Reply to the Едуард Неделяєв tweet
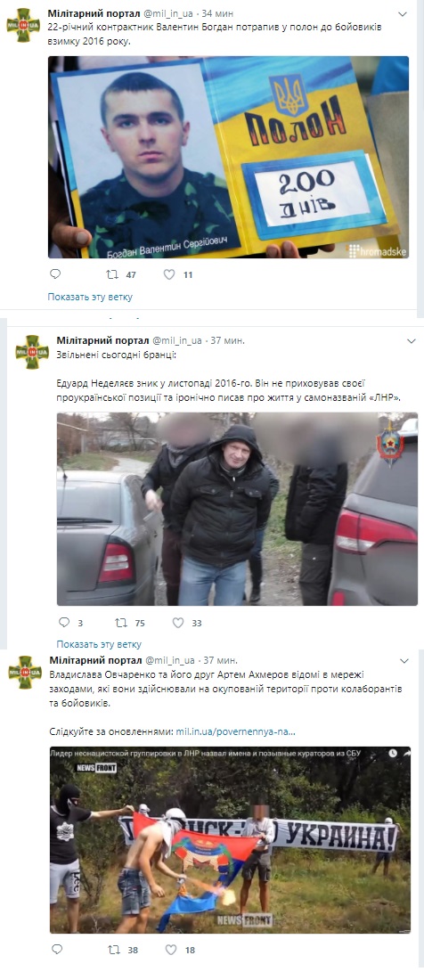The image size is (424, 980). coord(64,623)
